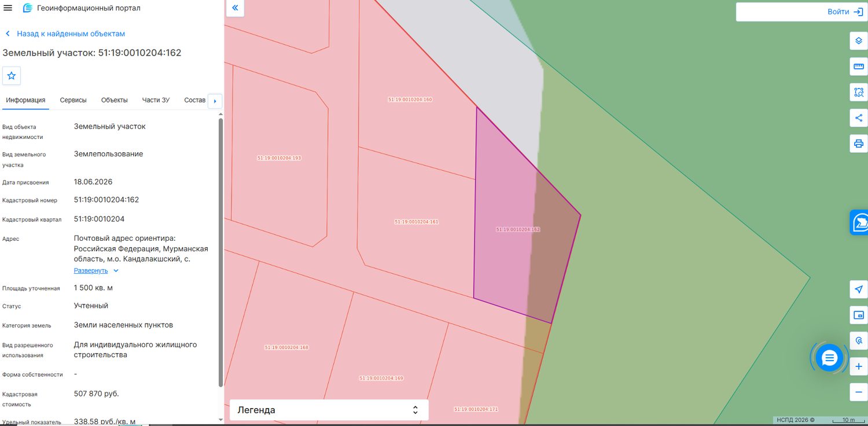Click the Земли населенных пунктов category value
Image resolution: width=868 pixels, height=426 pixels.
123,325
